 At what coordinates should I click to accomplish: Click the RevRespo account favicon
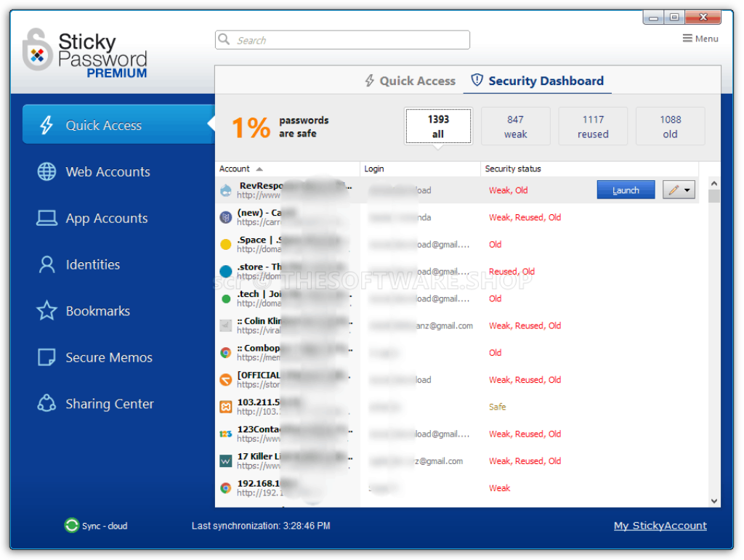226,190
